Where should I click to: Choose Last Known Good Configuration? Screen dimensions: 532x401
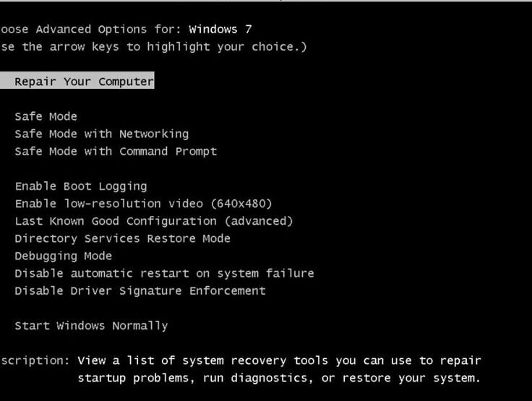(x=154, y=221)
